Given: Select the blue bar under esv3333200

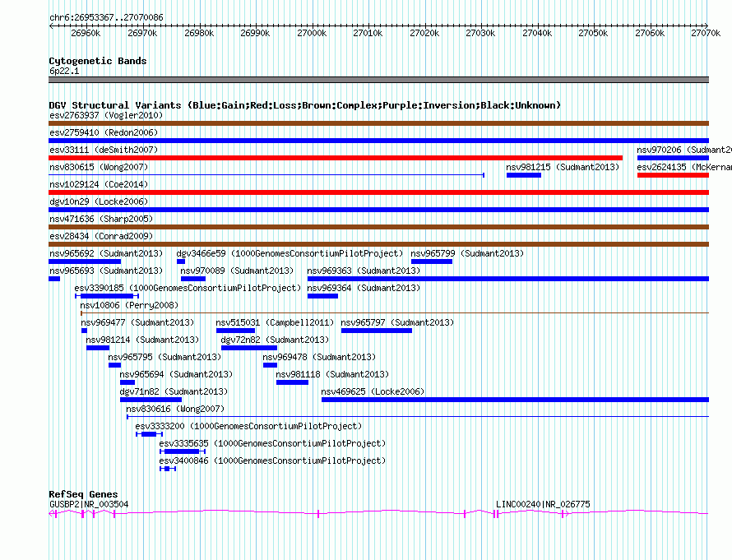Looking at the screenshot, I should click(150, 434).
